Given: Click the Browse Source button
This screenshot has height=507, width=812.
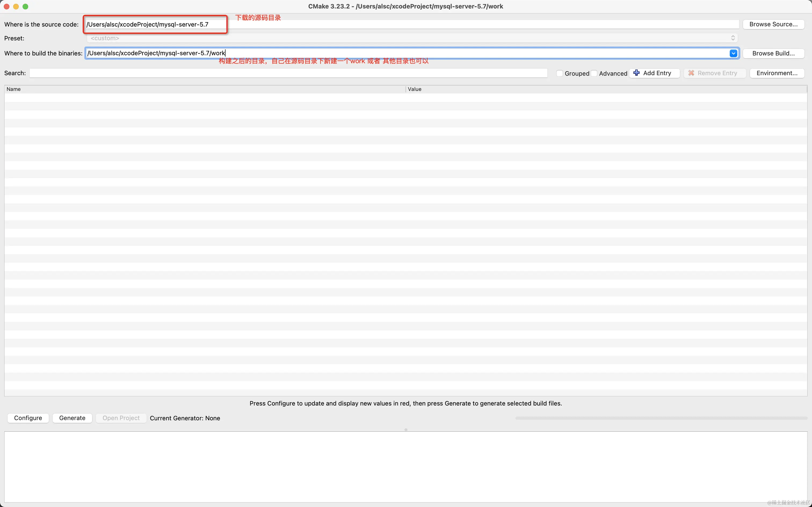Looking at the screenshot, I should (x=773, y=24).
